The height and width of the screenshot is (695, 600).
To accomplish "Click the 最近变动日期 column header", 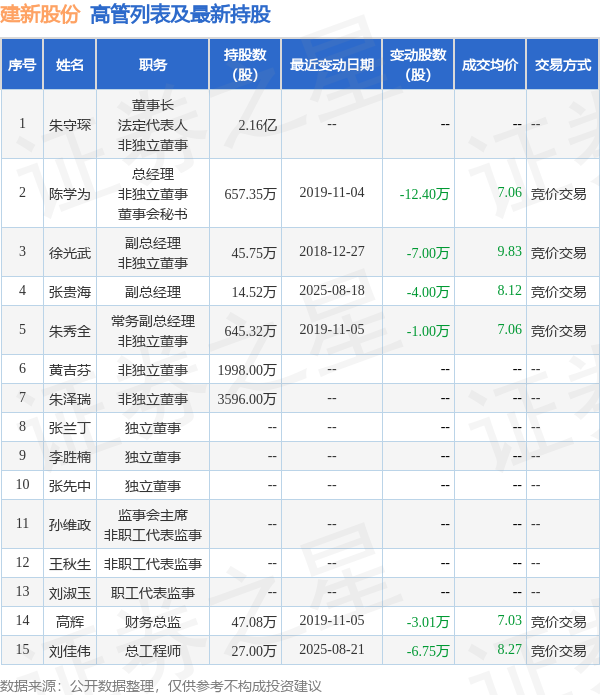I will tap(332, 65).
